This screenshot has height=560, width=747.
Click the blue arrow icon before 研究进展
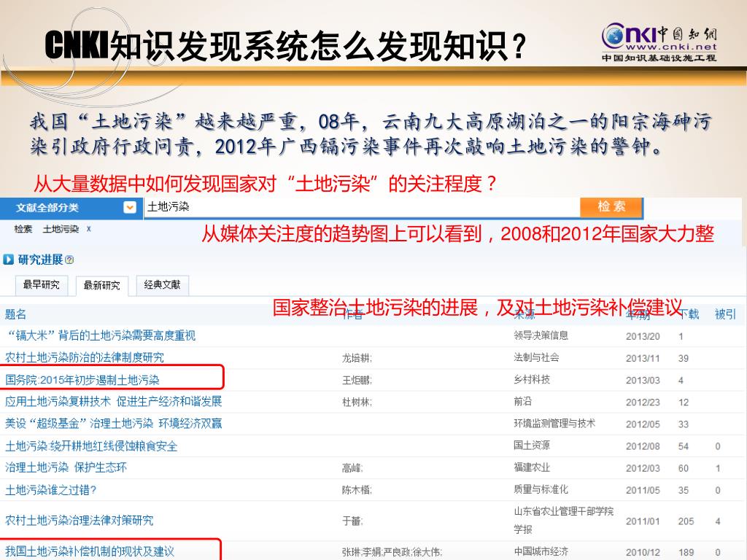point(8,260)
